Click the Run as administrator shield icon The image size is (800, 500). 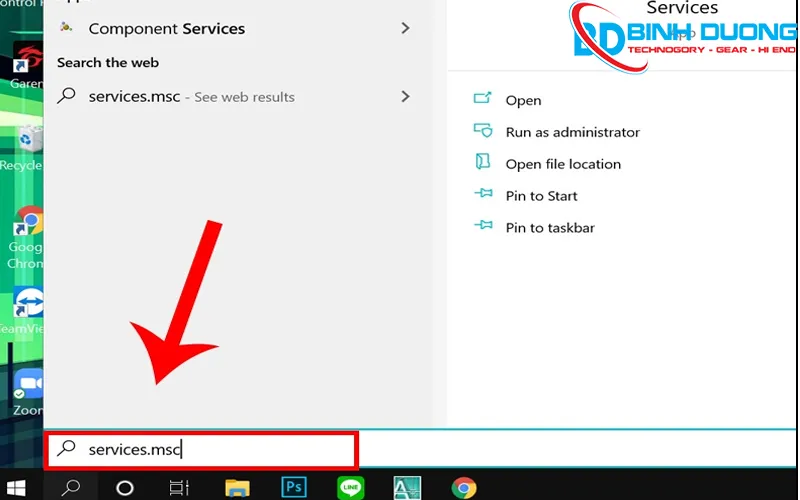tap(483, 130)
